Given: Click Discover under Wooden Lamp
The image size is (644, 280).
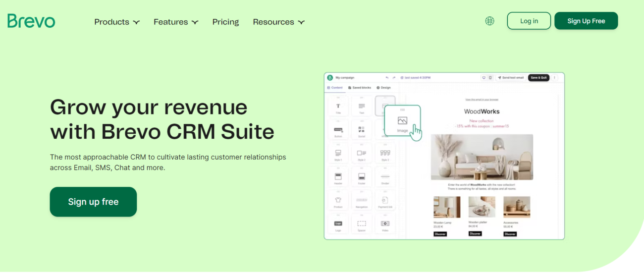Looking at the screenshot, I should point(440,234).
